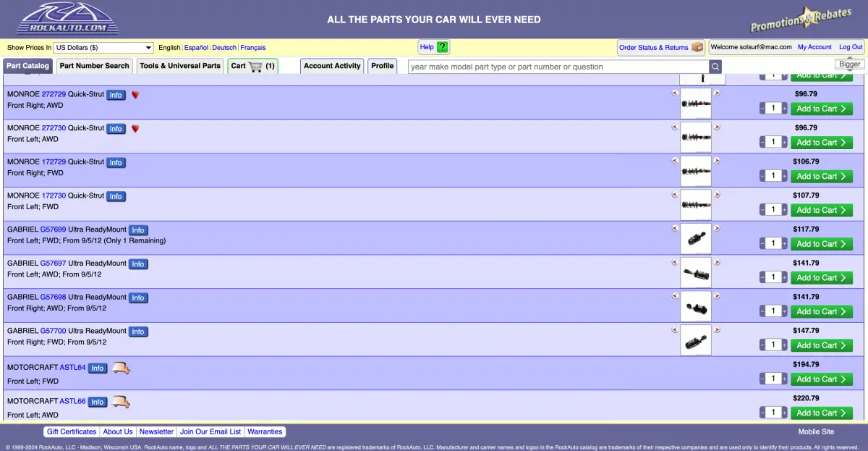868x451 pixels.
Task: Open Info for MOTORCRAFT ASTL66
Action: click(x=98, y=402)
